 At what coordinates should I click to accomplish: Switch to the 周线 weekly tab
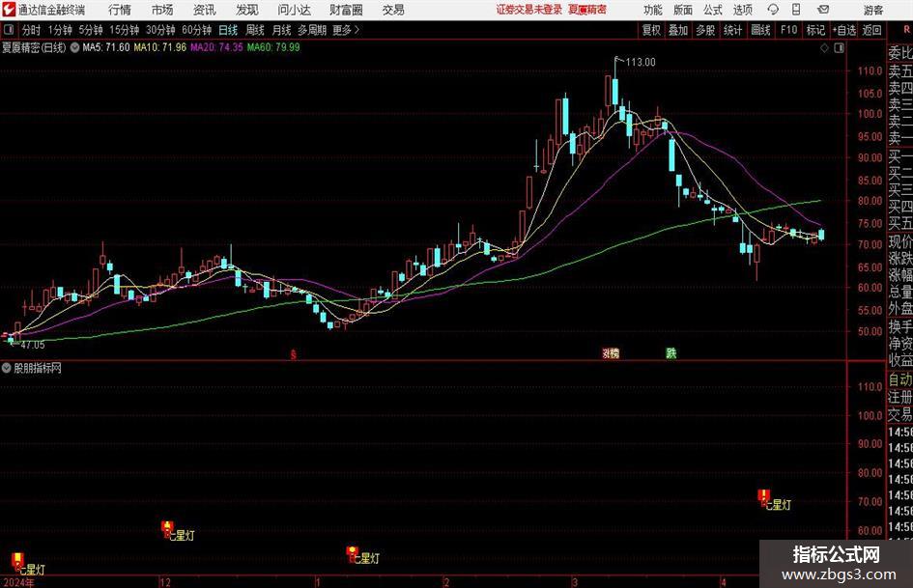coord(255,30)
